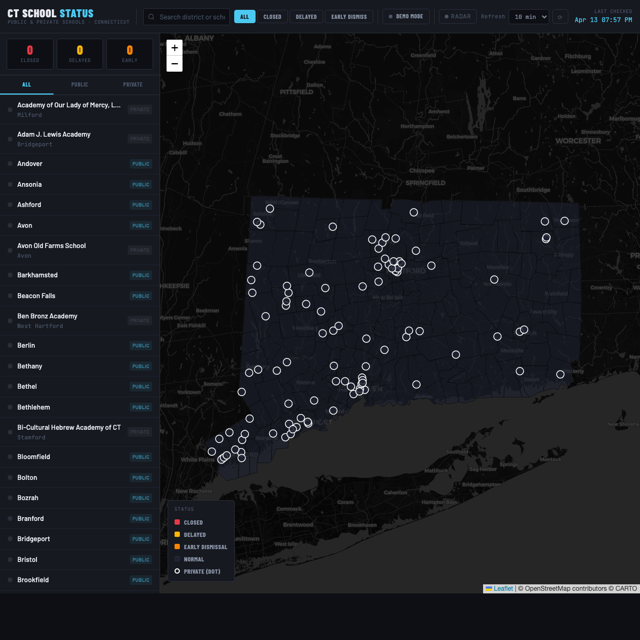The image size is (640, 640).
Task: Select the Andover district
Action: (80, 164)
